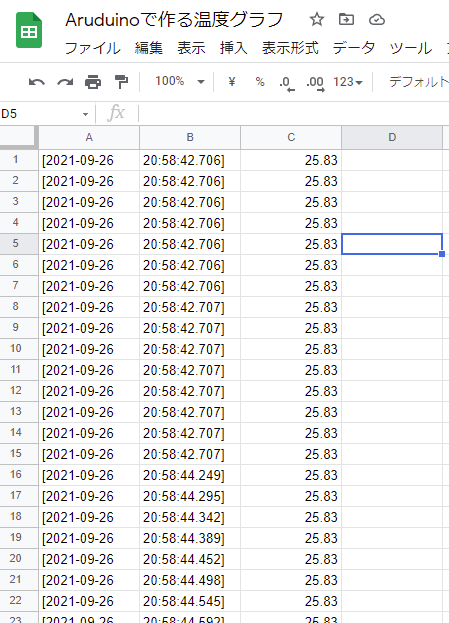The height and width of the screenshot is (623, 449).
Task: Select column C header
Action: coord(291,137)
